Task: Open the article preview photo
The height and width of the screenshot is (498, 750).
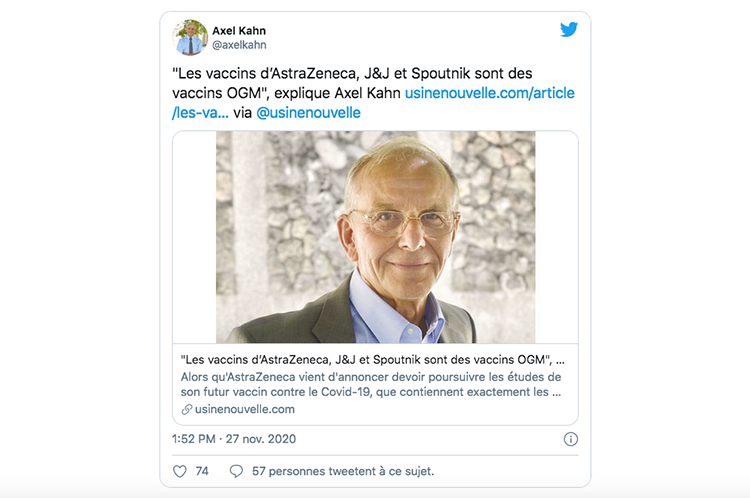Action: pyautogui.click(x=375, y=237)
